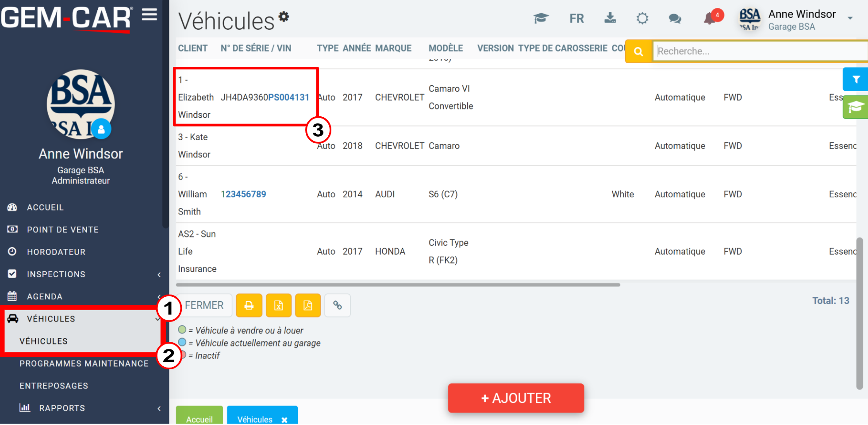Expand the Inspections sidebar menu
This screenshot has height=425, width=868.
tap(84, 274)
